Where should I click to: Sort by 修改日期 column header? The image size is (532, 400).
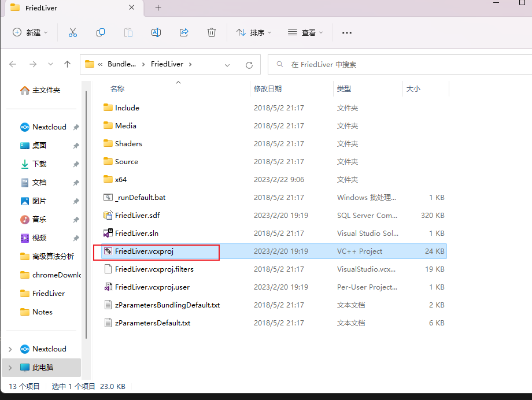pos(268,89)
